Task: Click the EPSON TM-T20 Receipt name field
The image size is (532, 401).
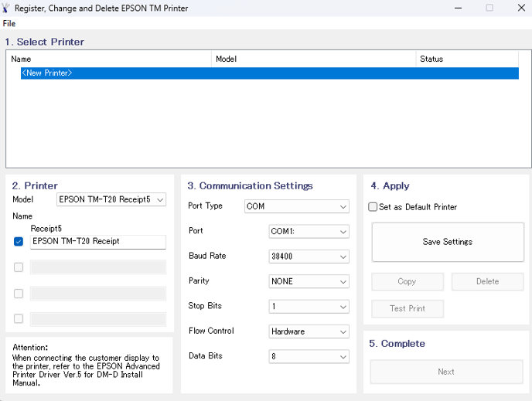Action: [98, 242]
